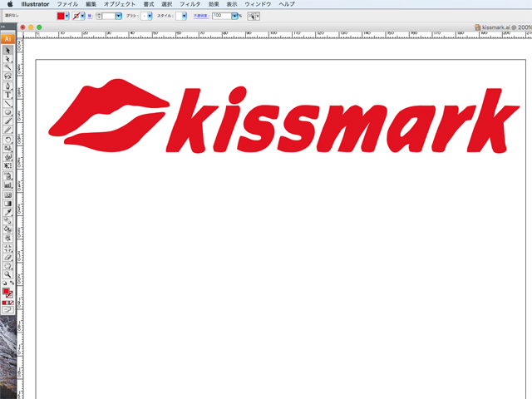The height and width of the screenshot is (399, 532).
Task: Open the ヘルプ (Help) menu
Action: coord(287,4)
